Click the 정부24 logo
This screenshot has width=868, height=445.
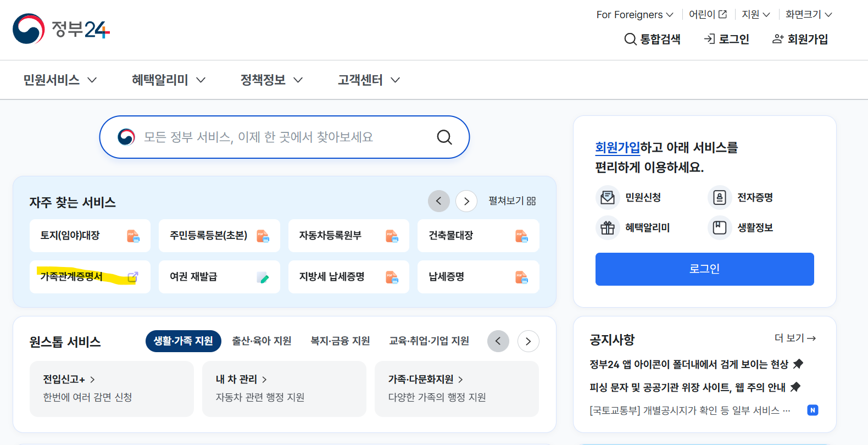click(62, 29)
